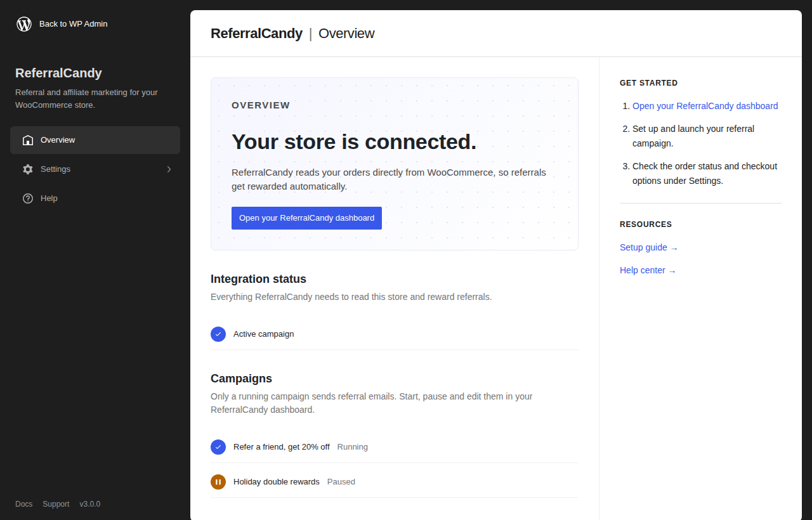This screenshot has height=520, width=812.
Task: Click the ReferralCandy | Overview page title
Action: click(292, 34)
